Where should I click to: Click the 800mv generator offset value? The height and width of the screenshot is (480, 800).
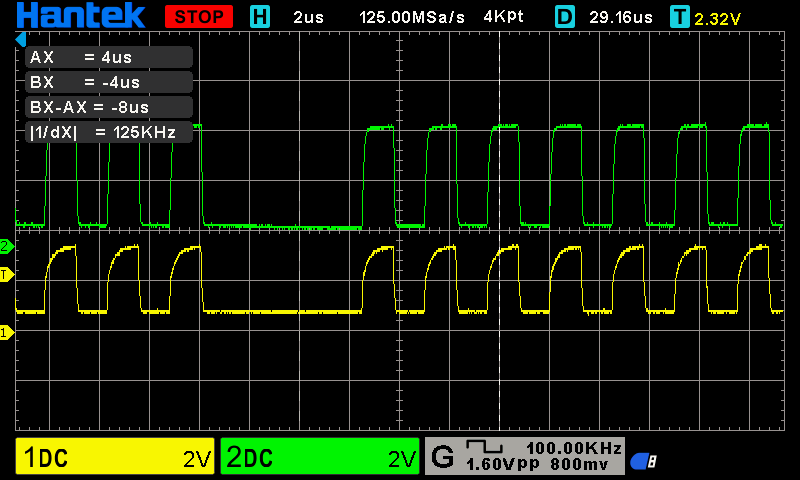(579, 464)
